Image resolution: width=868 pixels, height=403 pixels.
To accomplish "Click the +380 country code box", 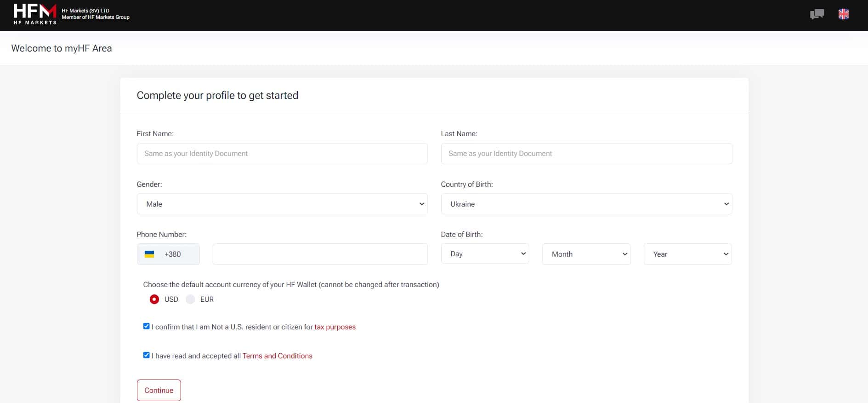I will pos(168,254).
